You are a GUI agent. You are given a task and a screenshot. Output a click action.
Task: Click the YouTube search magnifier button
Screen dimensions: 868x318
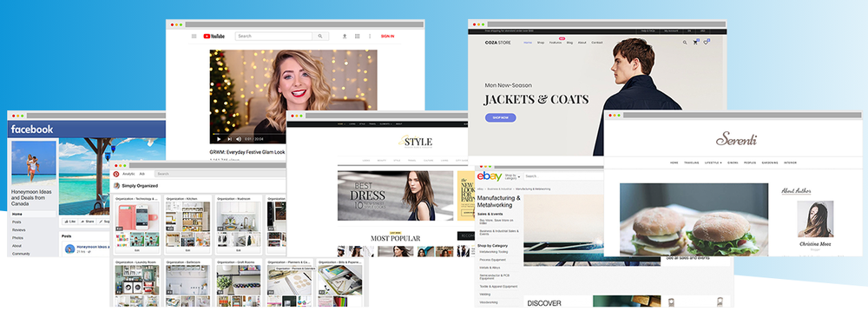(x=320, y=36)
